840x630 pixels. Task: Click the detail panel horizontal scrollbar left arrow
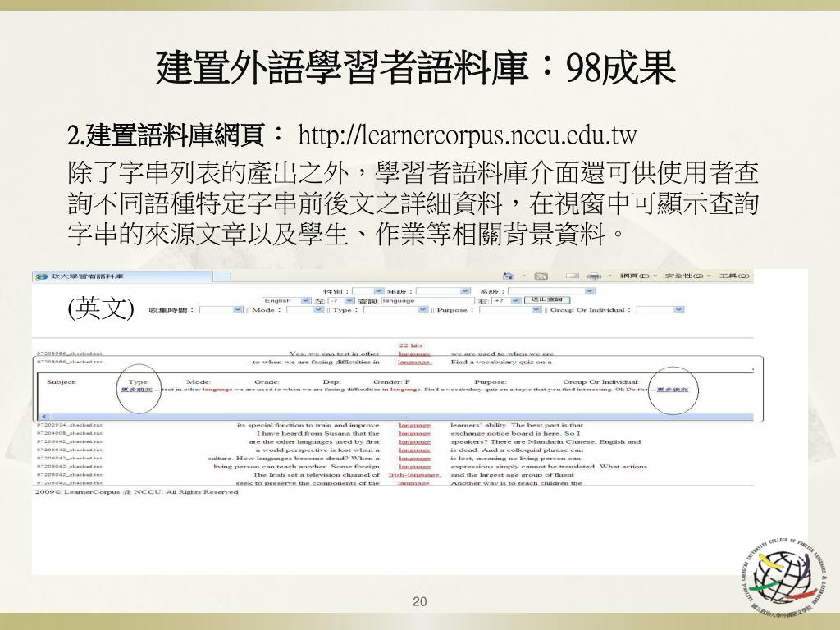coord(43,417)
